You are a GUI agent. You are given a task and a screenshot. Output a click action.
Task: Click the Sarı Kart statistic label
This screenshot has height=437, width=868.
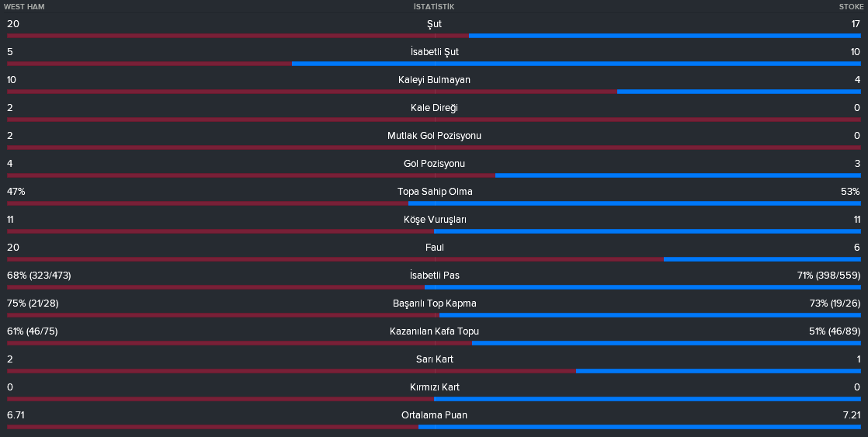[435, 359]
